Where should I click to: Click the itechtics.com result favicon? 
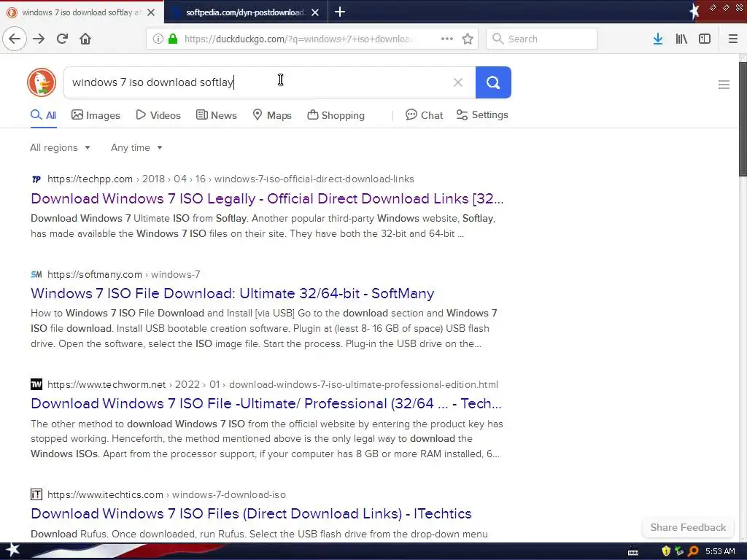click(x=36, y=494)
